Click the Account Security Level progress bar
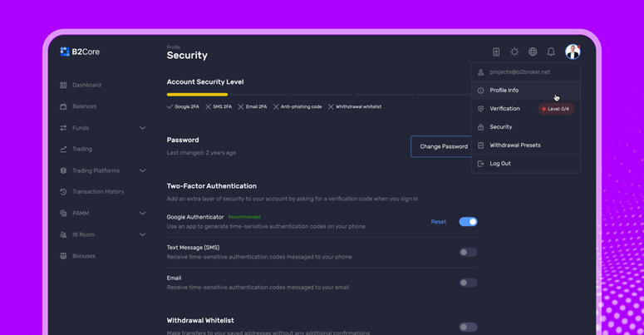The image size is (644, 335). tap(321, 95)
